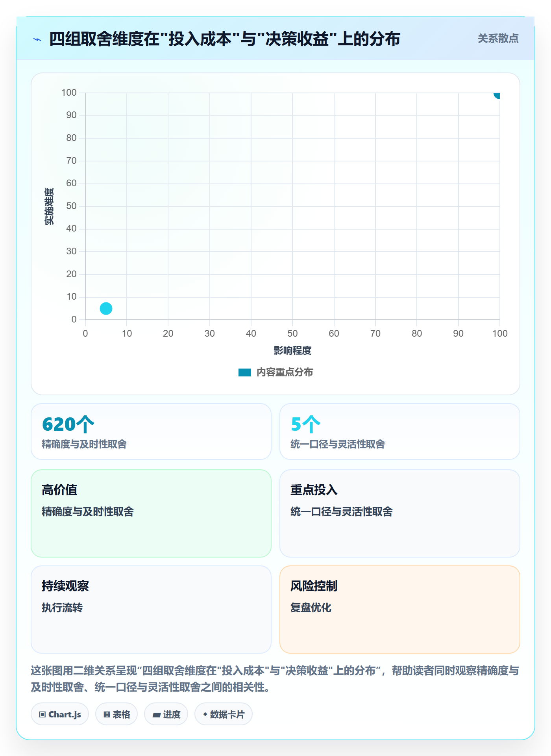Image resolution: width=551 pixels, height=756 pixels.
Task: Click the Chart.js tag chip
Action: (x=60, y=714)
